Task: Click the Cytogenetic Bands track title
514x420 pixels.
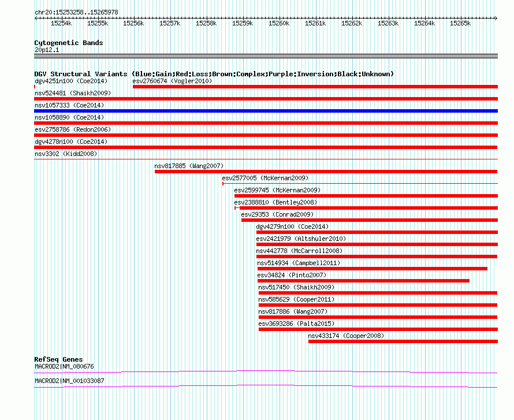Action: (x=69, y=43)
